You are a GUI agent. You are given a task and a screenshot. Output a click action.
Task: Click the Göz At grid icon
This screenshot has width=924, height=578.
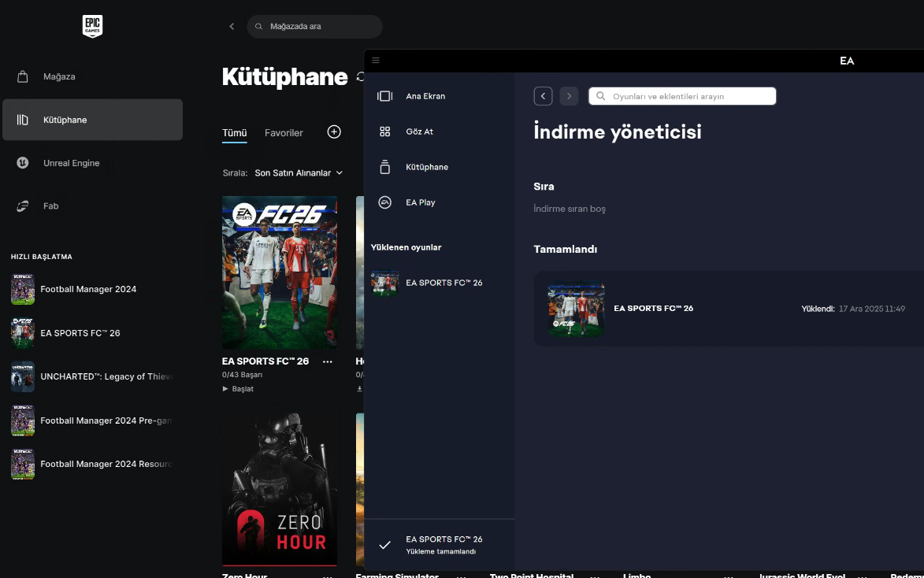pyautogui.click(x=385, y=132)
